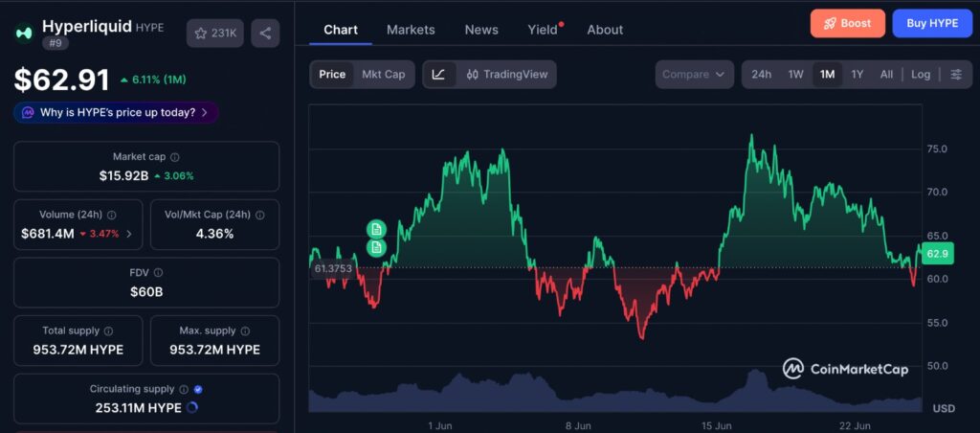Add HYPE to watchlist star button
Screen dimensions: 980x433
pyautogui.click(x=215, y=34)
